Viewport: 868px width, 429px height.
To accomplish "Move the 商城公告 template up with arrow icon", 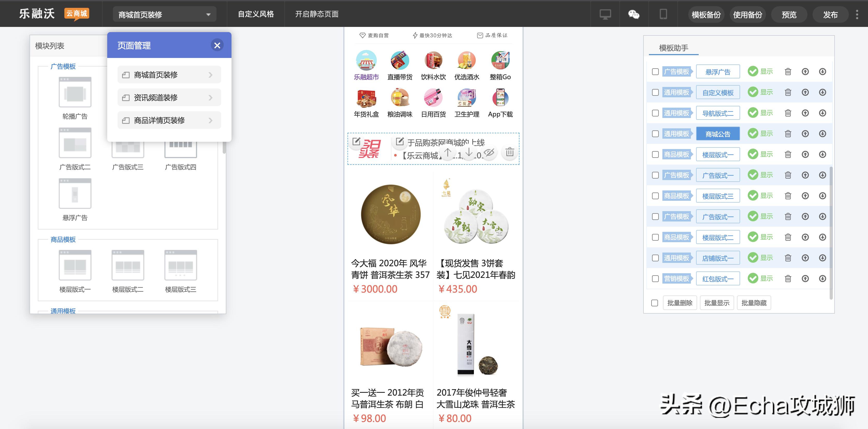I will click(805, 133).
